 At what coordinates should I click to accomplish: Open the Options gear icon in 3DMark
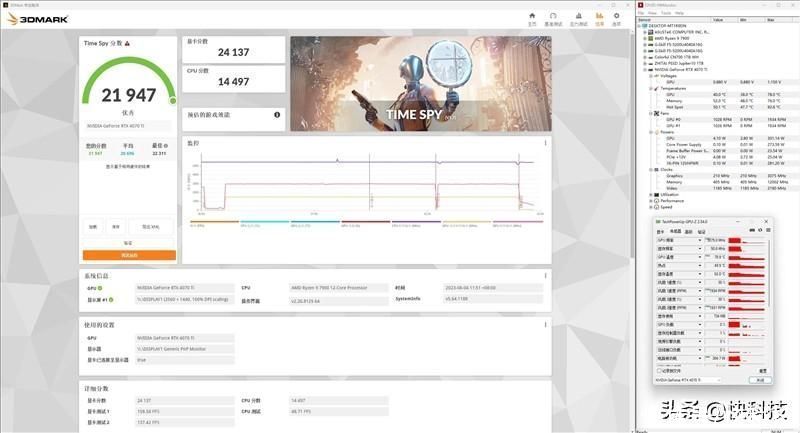[x=616, y=16]
